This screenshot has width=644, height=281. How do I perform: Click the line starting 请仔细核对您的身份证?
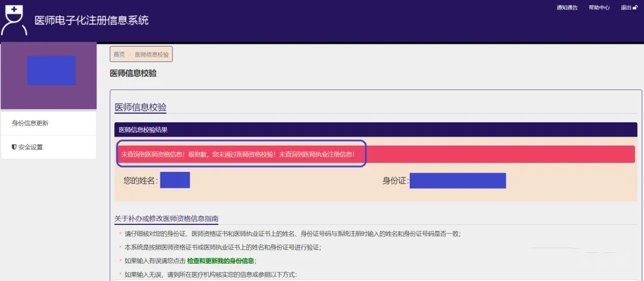coord(292,234)
